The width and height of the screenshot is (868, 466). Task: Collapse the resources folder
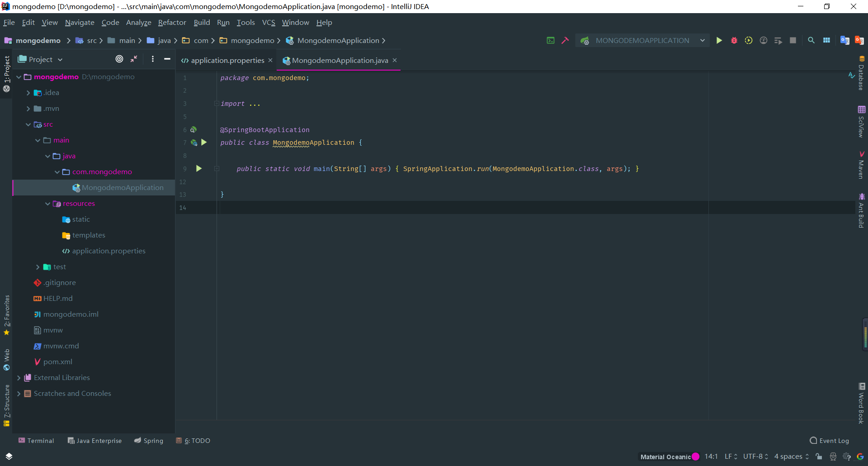[x=47, y=204]
